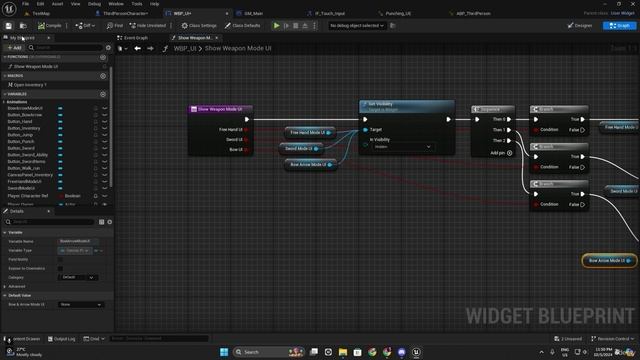Switch to the Event Graph tab
The height and width of the screenshot is (360, 640).
point(133,38)
